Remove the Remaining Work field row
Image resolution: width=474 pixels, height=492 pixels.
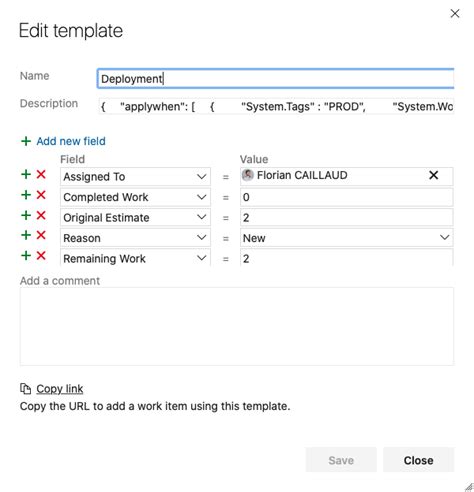tap(41, 256)
